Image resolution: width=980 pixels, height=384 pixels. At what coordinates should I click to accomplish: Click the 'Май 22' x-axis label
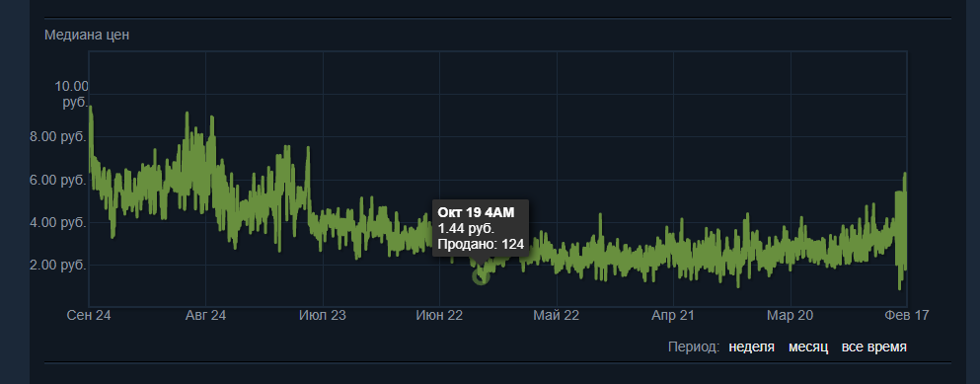click(557, 315)
